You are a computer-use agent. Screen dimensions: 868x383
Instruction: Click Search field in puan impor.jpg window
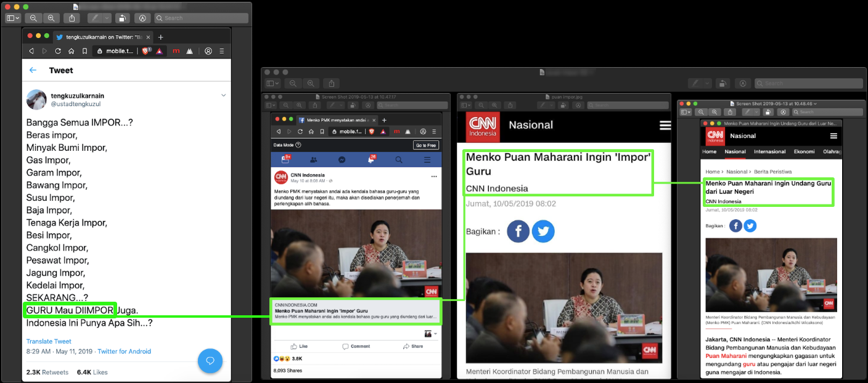(x=628, y=105)
